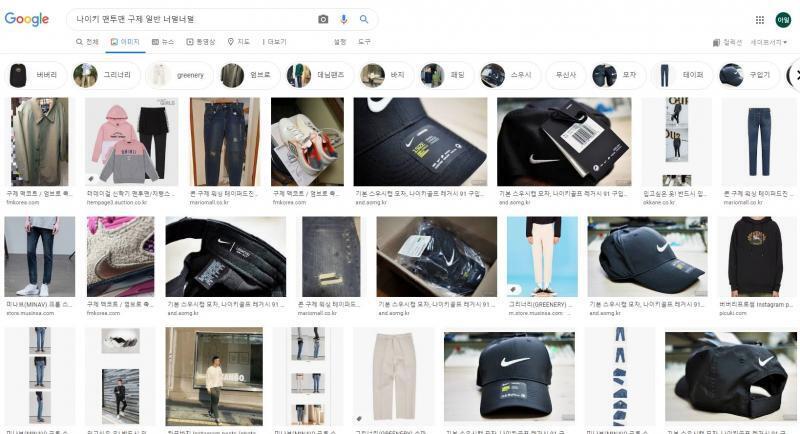Filter by the 스우시 suggestion chip

510,75
